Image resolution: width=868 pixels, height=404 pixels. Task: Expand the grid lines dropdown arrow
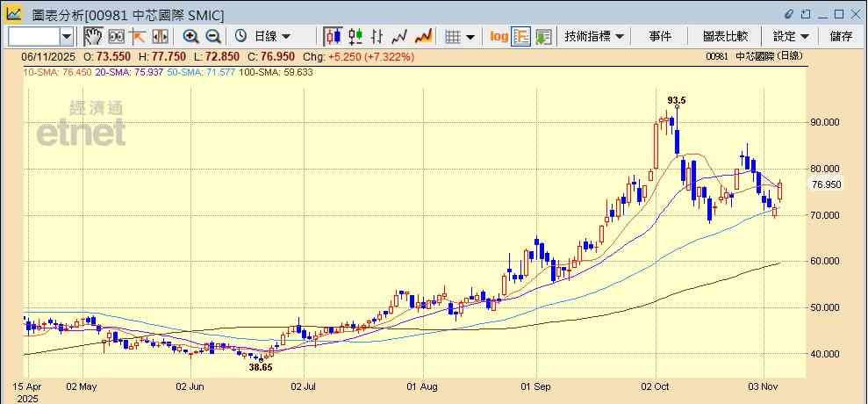[470, 36]
